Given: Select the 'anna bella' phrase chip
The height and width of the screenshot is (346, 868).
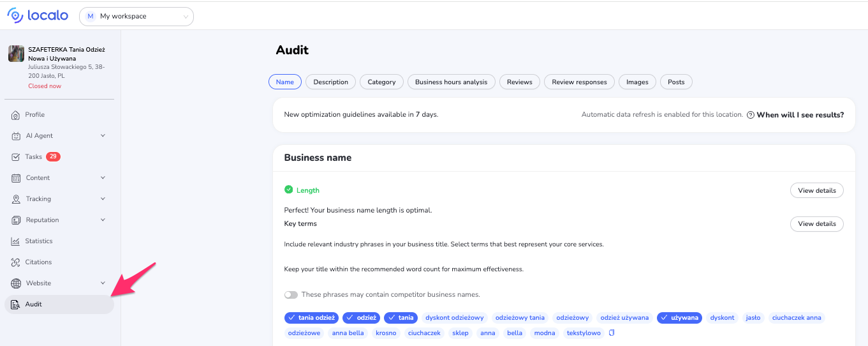Looking at the screenshot, I should pyautogui.click(x=348, y=333).
